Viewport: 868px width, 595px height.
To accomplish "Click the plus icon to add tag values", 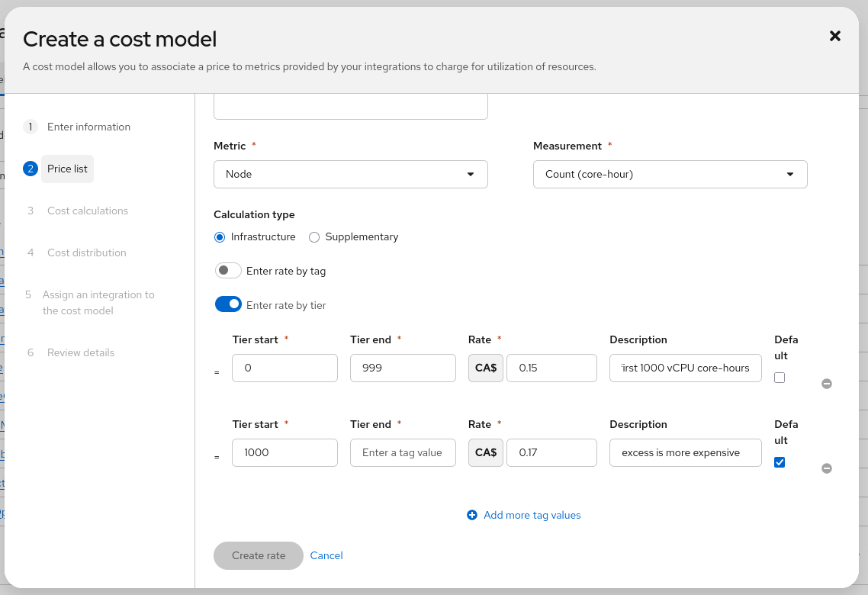I will [x=471, y=516].
